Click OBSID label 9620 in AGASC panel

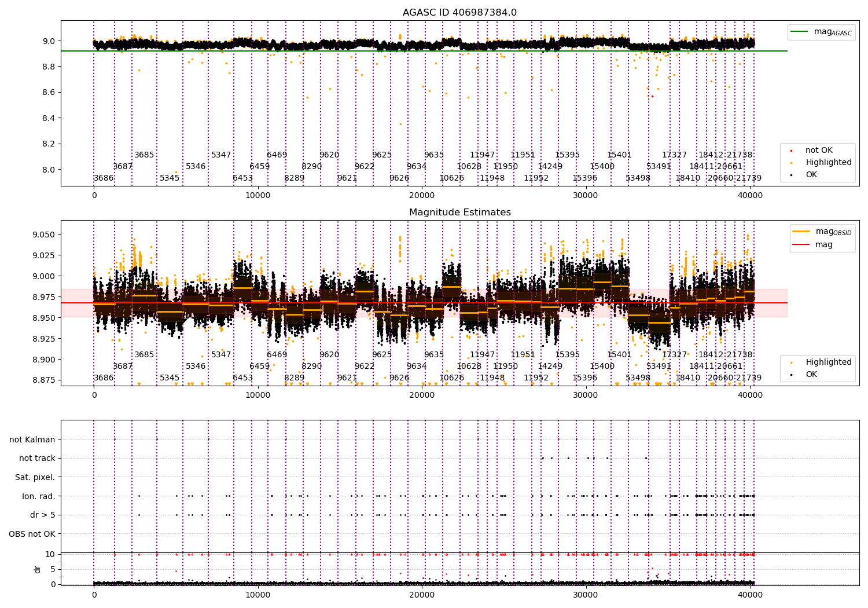[329, 155]
